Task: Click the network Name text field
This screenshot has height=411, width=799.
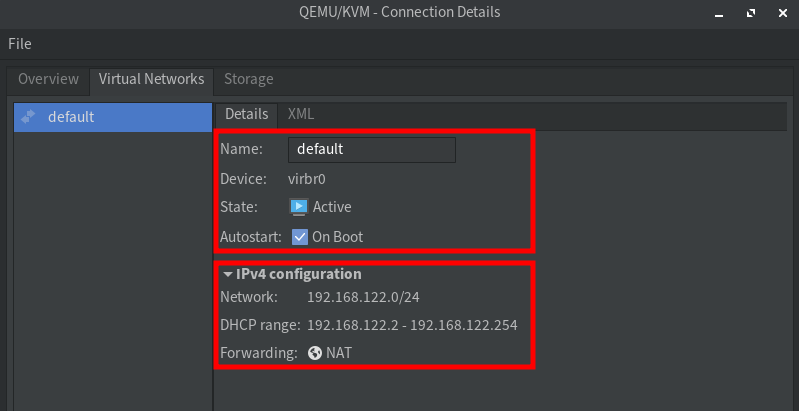Action: tap(371, 149)
